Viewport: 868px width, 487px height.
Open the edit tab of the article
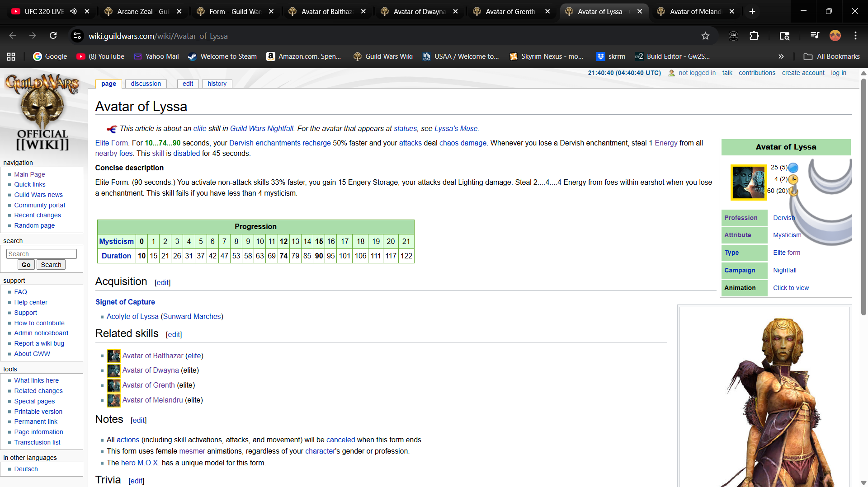(188, 84)
